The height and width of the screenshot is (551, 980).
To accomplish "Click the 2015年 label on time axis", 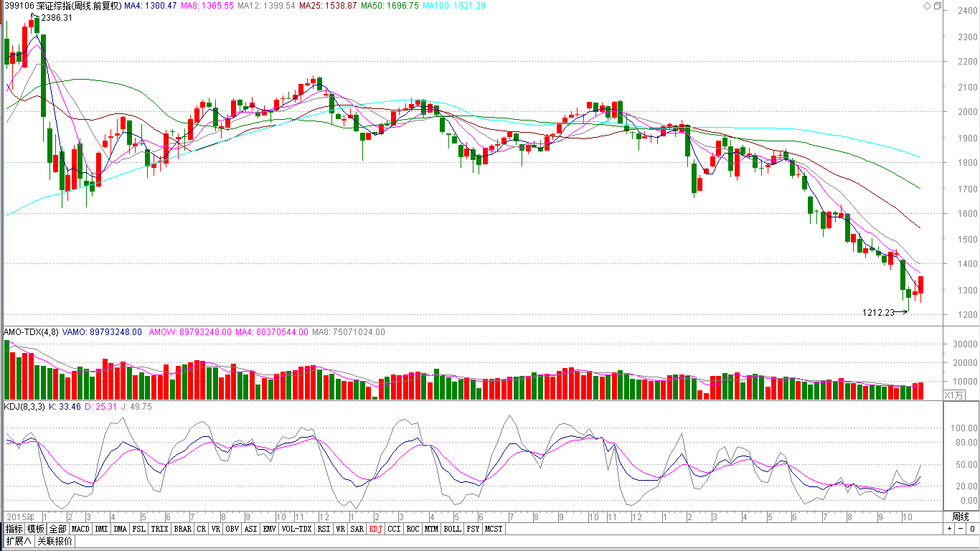I will (21, 517).
